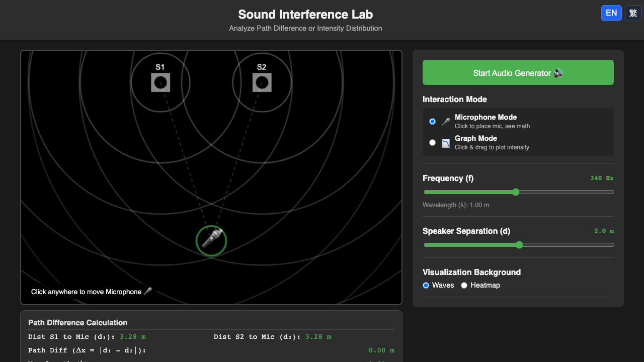Select Graph Mode radio button

[x=432, y=143]
